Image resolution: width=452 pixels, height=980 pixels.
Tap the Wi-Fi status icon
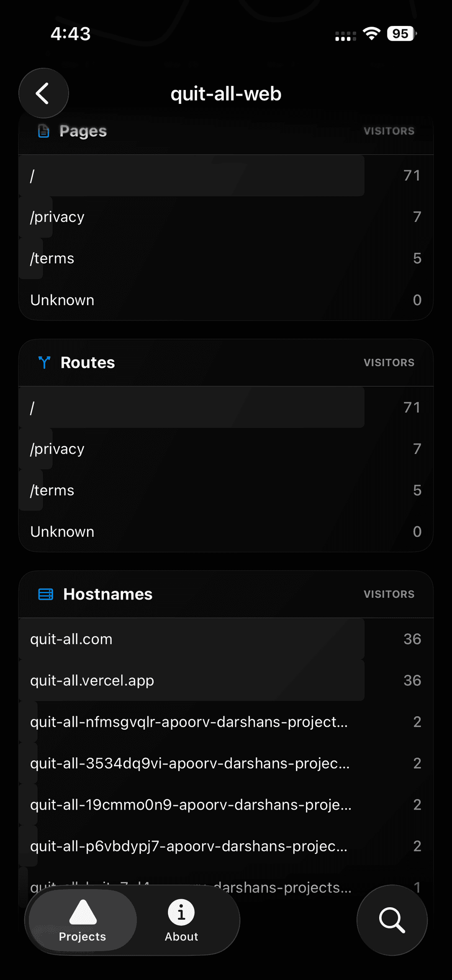371,33
